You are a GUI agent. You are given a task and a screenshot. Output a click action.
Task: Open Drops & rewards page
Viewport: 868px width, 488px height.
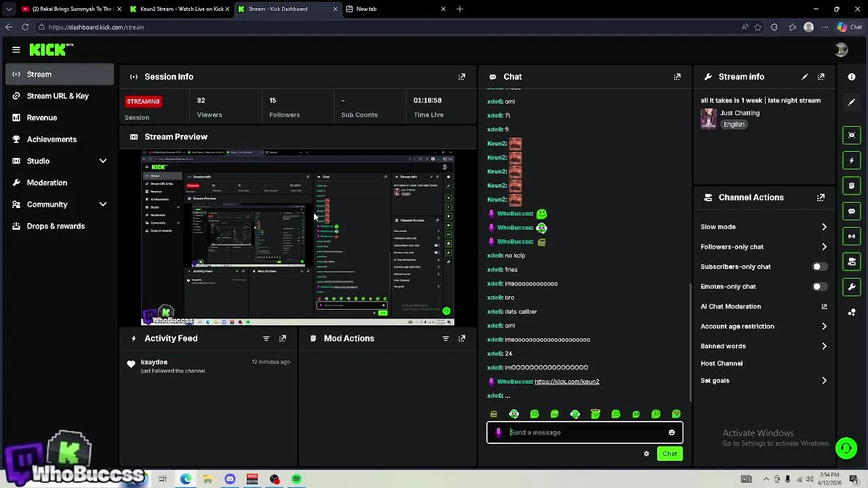coord(60,226)
